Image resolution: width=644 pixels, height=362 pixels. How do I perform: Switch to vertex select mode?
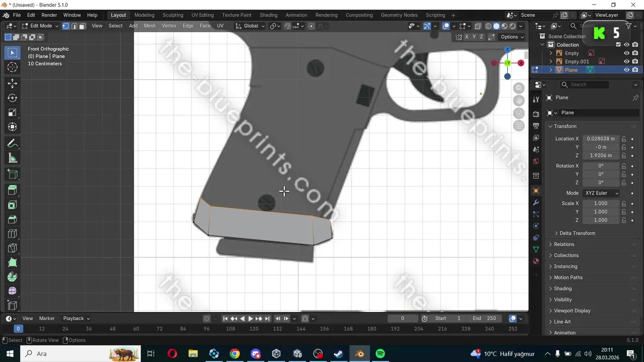coord(66,26)
